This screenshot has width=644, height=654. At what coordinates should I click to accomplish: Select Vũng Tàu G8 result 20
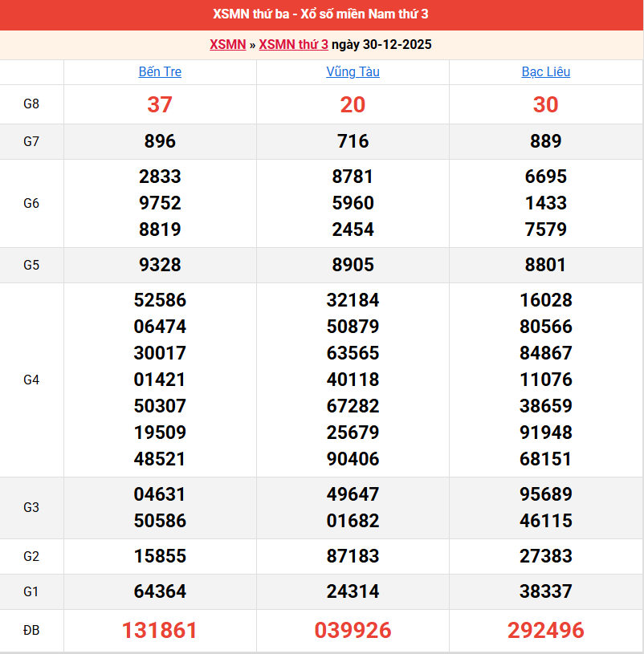(353, 105)
